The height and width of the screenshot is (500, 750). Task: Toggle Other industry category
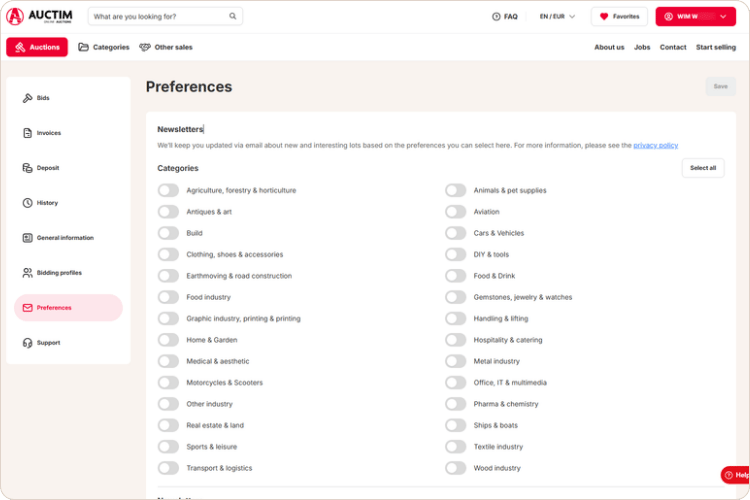click(168, 404)
